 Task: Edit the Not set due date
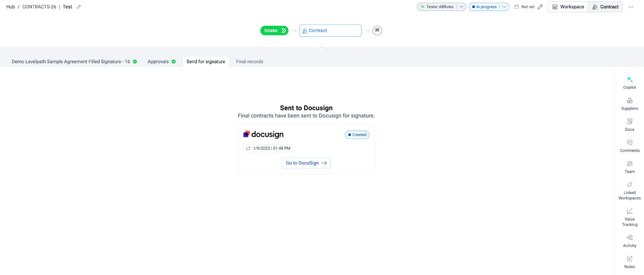[x=540, y=7]
